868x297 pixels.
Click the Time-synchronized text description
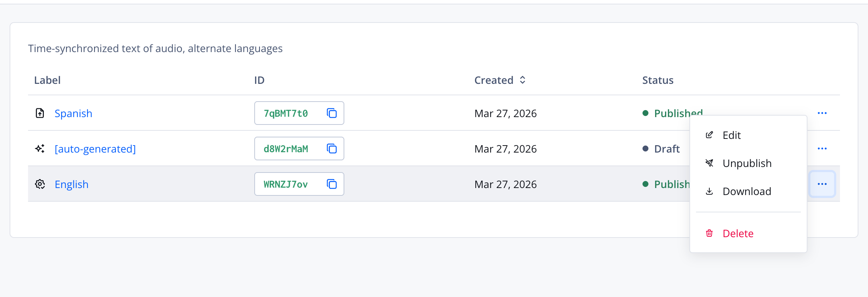tap(155, 48)
